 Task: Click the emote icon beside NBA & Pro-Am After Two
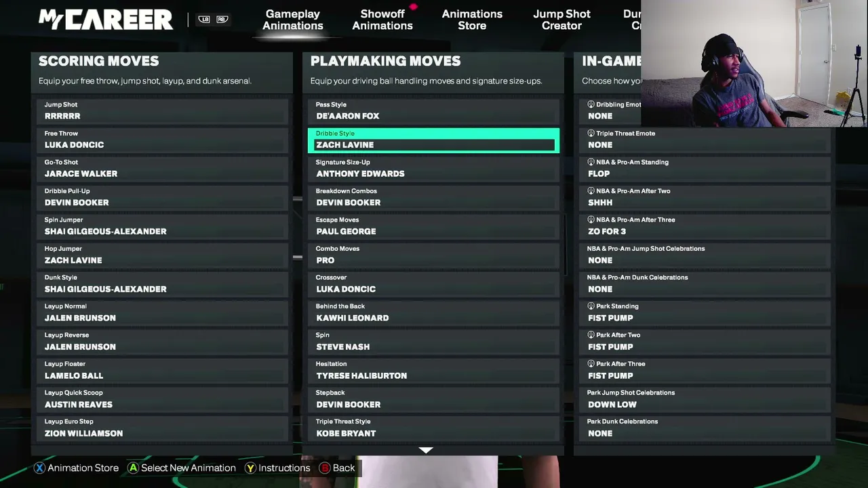pos(591,191)
